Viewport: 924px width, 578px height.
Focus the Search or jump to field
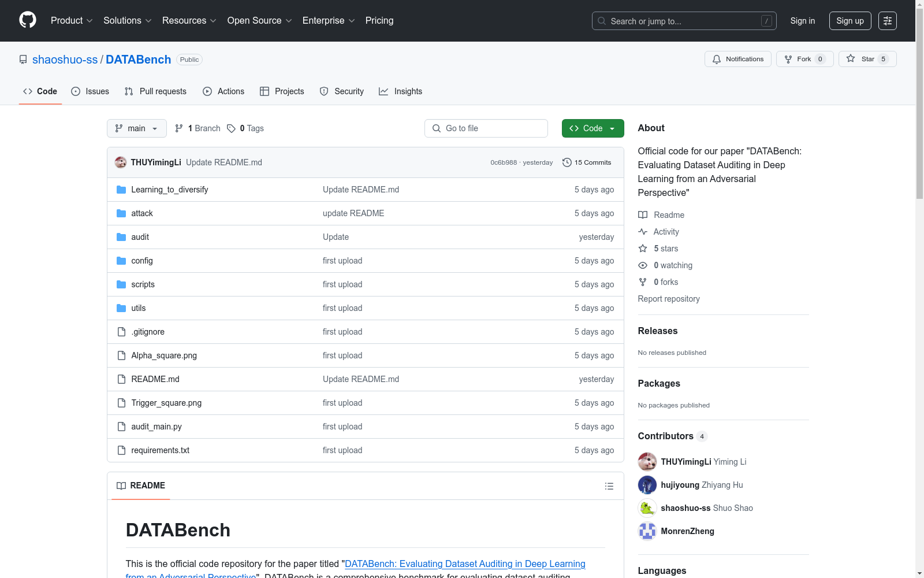coord(684,21)
